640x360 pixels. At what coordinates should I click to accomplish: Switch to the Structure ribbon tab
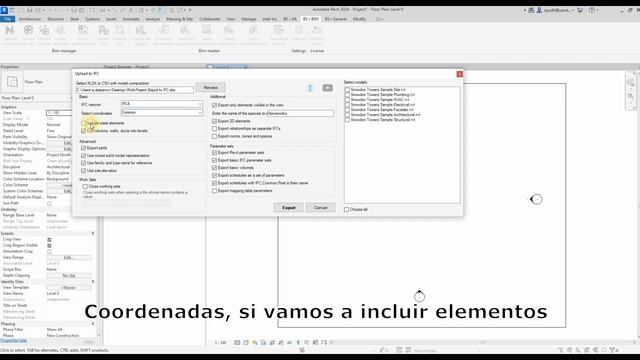click(x=56, y=19)
